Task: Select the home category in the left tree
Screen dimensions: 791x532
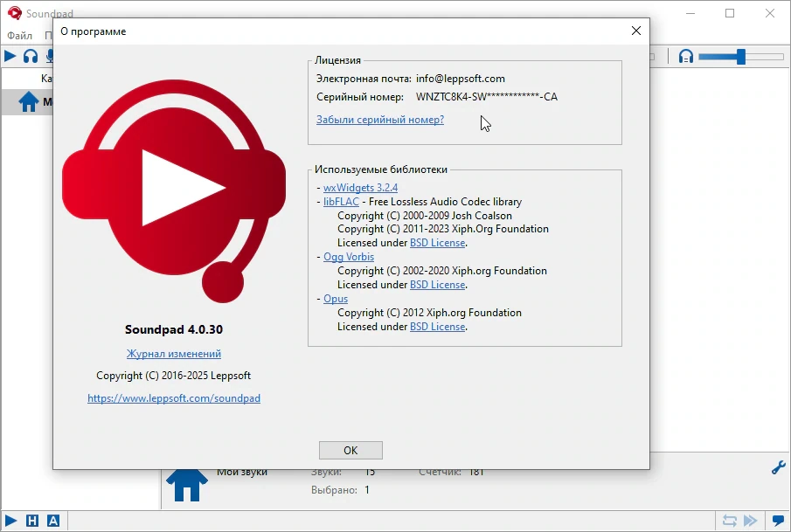Action: click(x=28, y=102)
